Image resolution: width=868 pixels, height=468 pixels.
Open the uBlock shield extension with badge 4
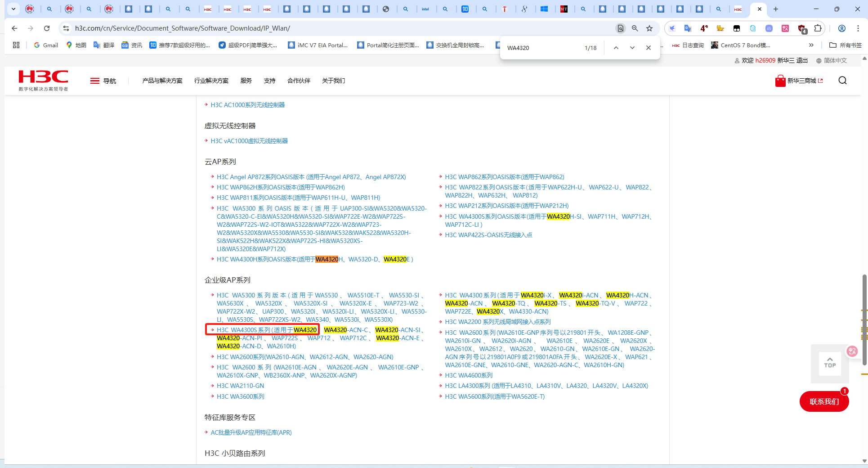(802, 29)
